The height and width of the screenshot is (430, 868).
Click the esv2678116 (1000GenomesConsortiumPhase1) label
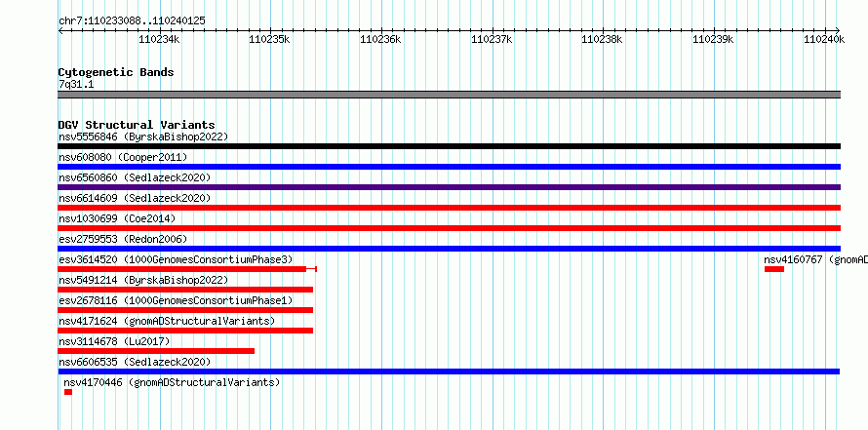176,300
